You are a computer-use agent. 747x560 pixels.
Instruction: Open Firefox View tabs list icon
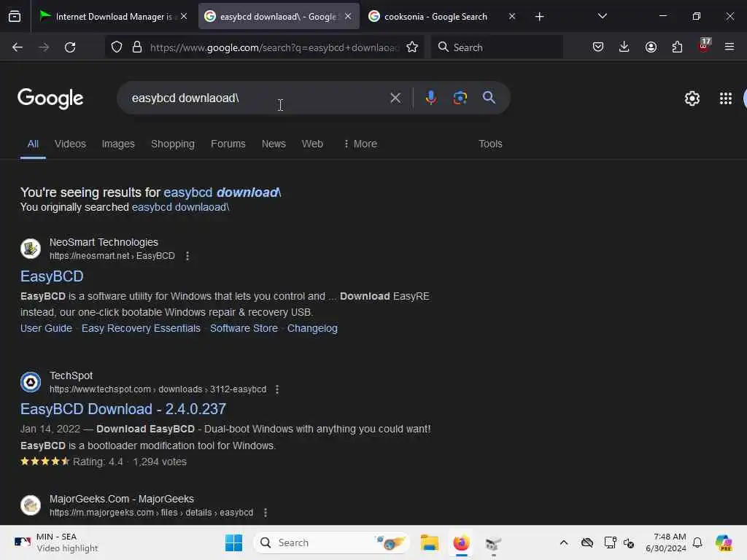coord(15,17)
